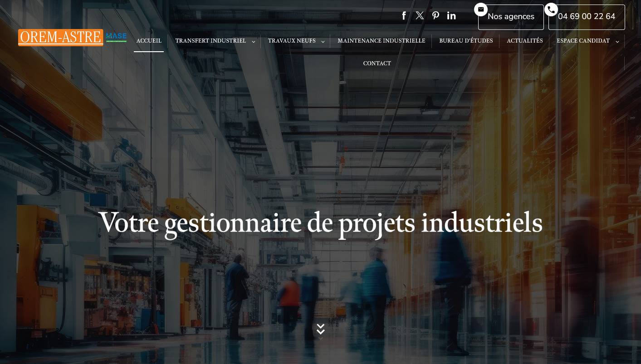Expand the Travaux Neufs submenu arrow
Viewport: 641px width, 364px height.
point(323,42)
